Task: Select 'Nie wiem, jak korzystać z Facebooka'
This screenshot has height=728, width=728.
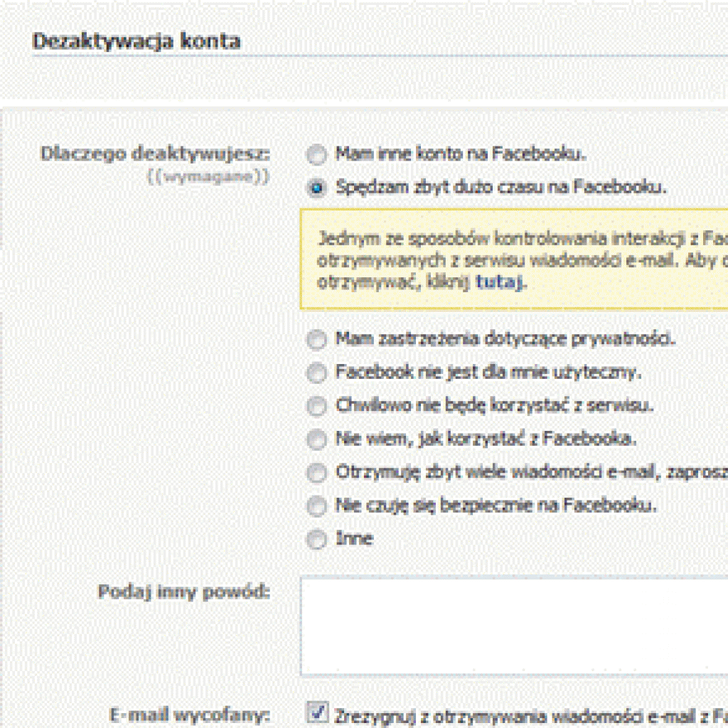Action: [x=316, y=439]
